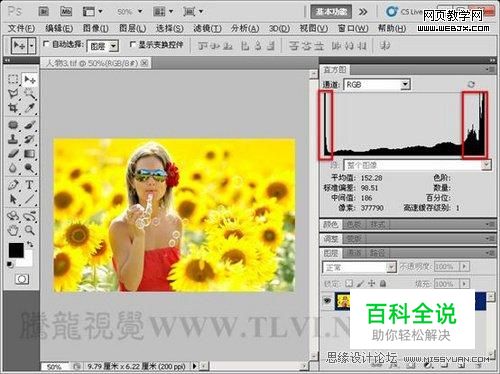Open status bar info arrow
The height and width of the screenshot is (374, 500).
pyautogui.click(x=194, y=366)
